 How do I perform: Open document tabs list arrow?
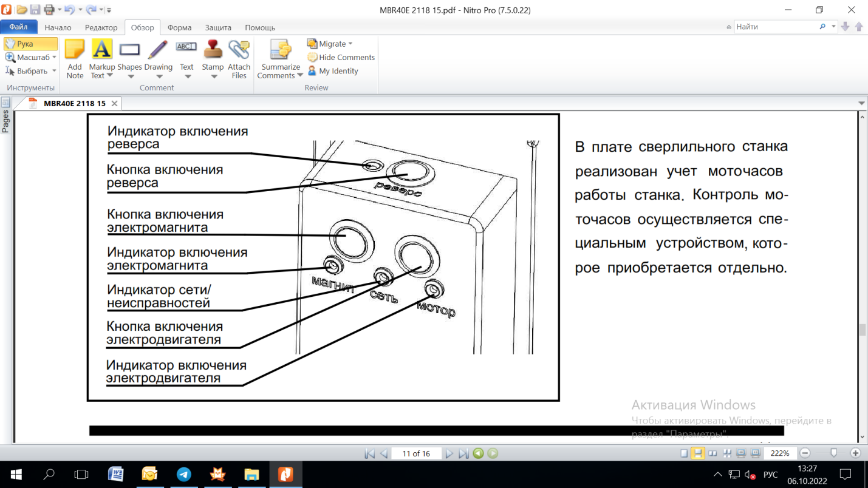pos(861,103)
